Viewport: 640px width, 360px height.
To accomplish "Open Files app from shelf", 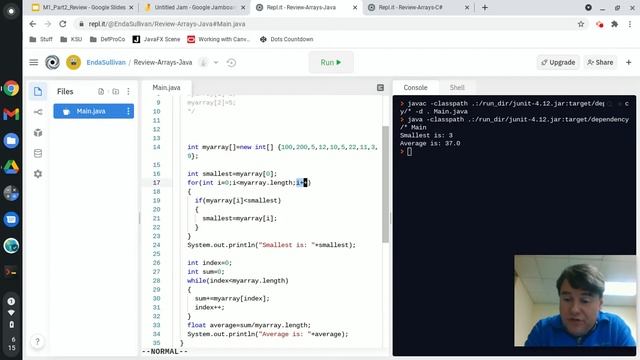I will 11,140.
